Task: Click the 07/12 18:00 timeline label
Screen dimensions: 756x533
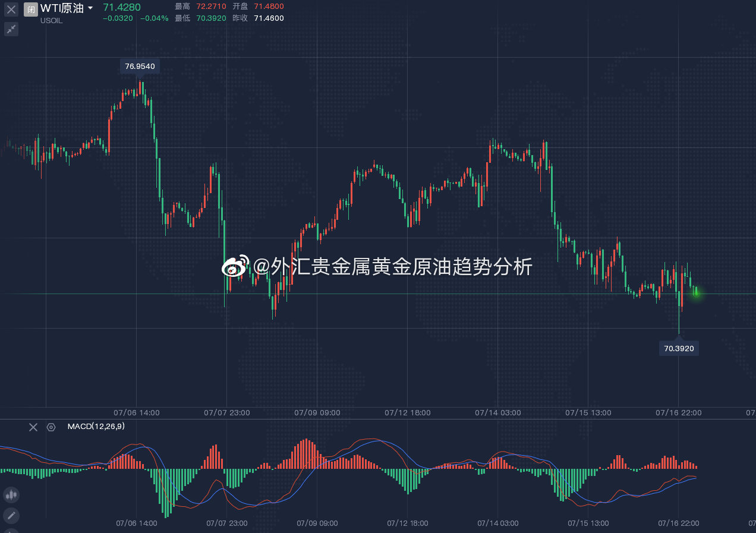Action: pos(407,412)
